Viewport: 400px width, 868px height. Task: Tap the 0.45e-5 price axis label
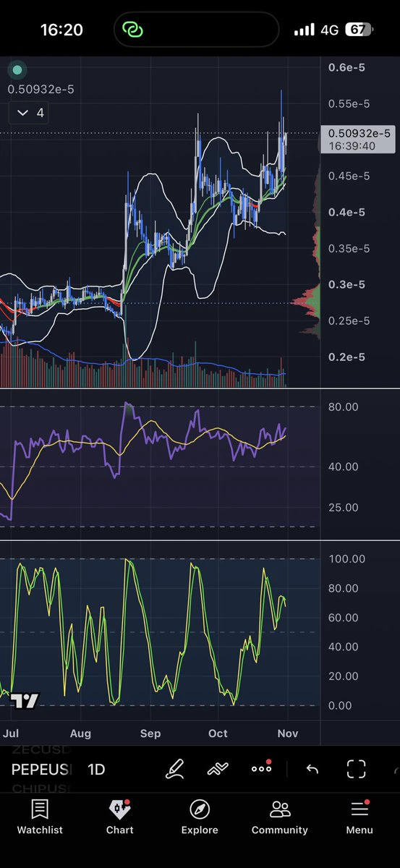(x=349, y=176)
